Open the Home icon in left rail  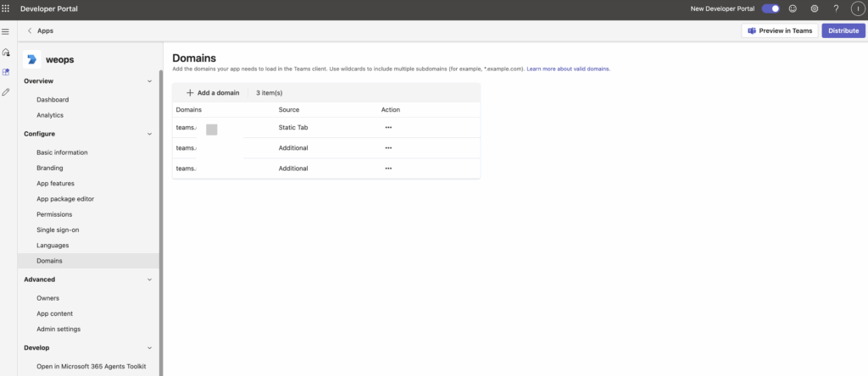click(x=6, y=52)
